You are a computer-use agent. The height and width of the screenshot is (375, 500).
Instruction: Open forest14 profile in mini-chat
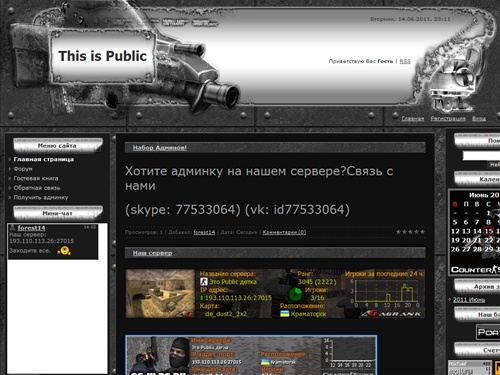pos(31,228)
